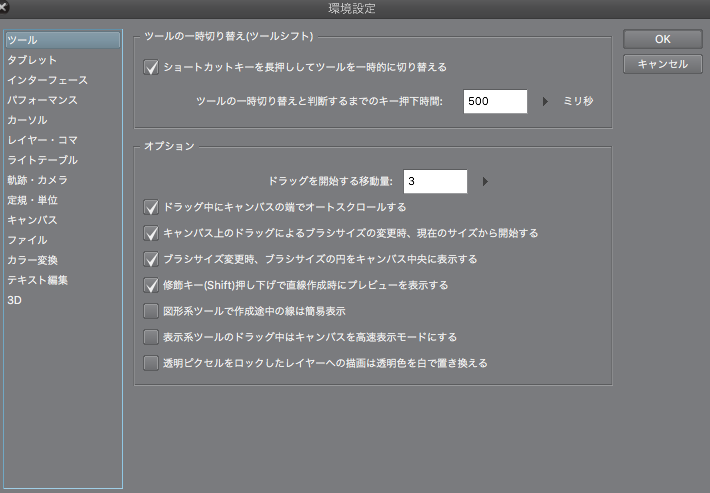Screen dimensions: 710x493
Task: Click the key hold time field showing 500
Action: point(495,102)
